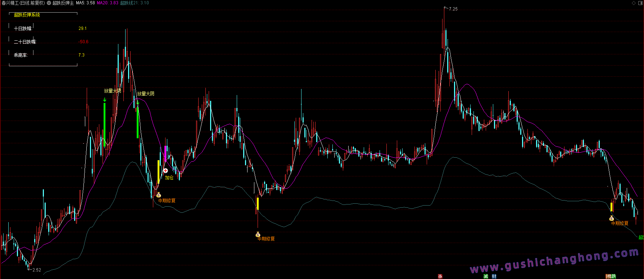Image resolution: width=644 pixels, height=279 pixels.
Task: Click the green 减 event marker
Action: (486, 276)
